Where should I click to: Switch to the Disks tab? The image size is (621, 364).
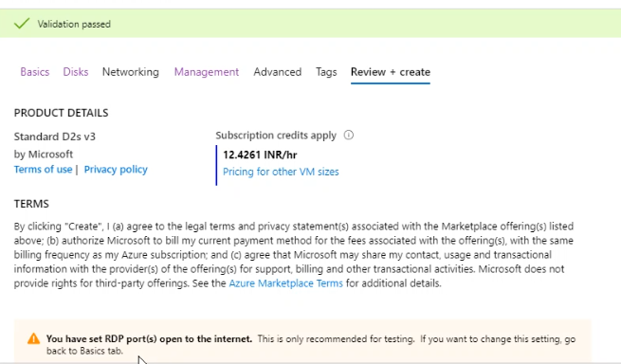(76, 72)
